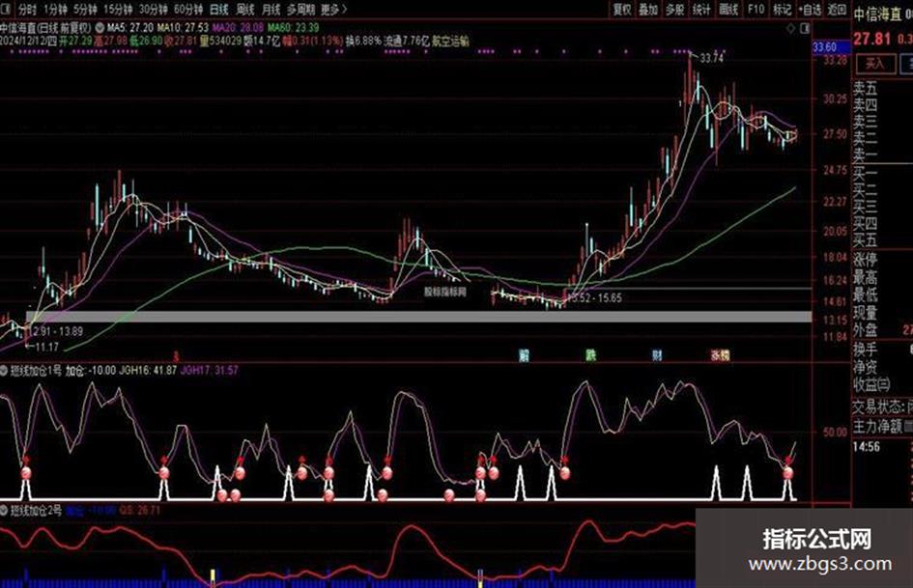Image resolution: width=913 pixels, height=588 pixels.
Task: Open the 多股 multi-stock view
Action: click(675, 10)
